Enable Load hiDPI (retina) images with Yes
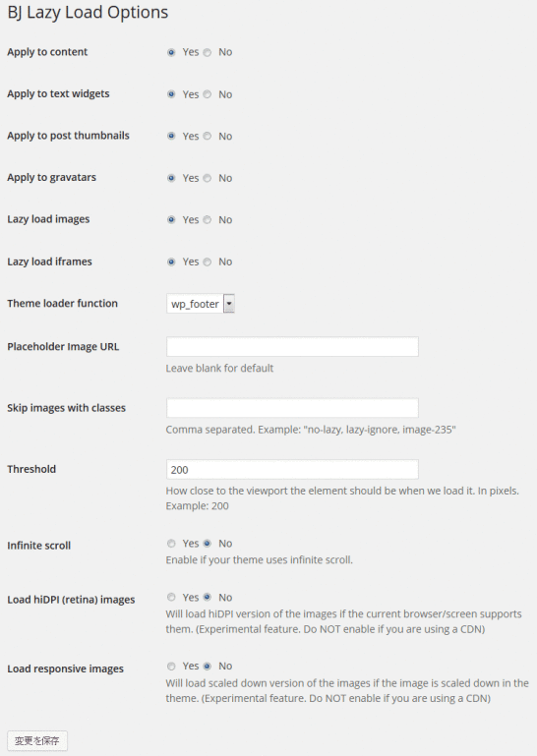 coord(171,598)
